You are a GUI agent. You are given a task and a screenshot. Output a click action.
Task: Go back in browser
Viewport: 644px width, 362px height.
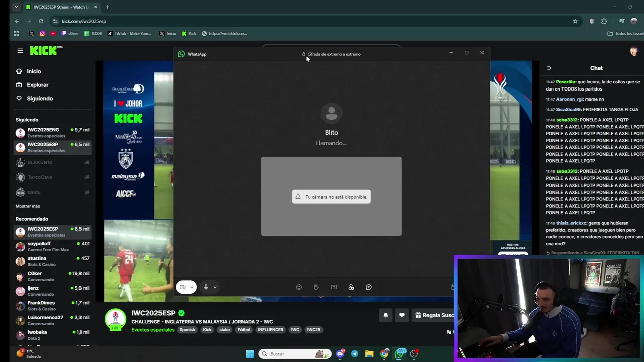17,21
